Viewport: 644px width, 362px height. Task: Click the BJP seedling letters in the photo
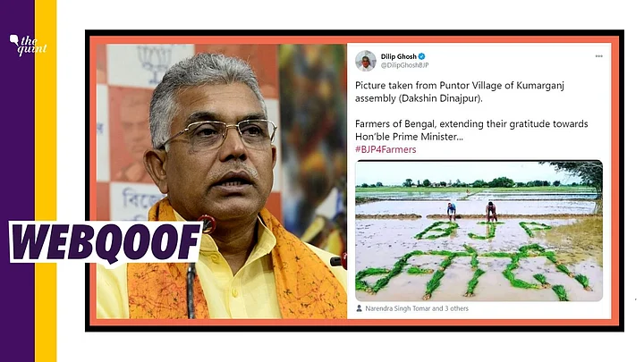click(483, 230)
